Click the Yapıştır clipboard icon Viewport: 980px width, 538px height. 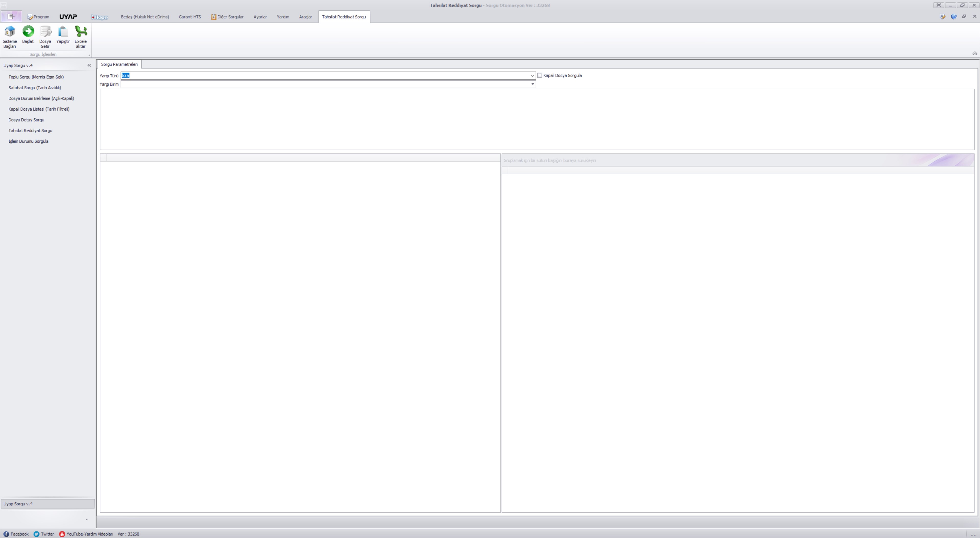[63, 31]
